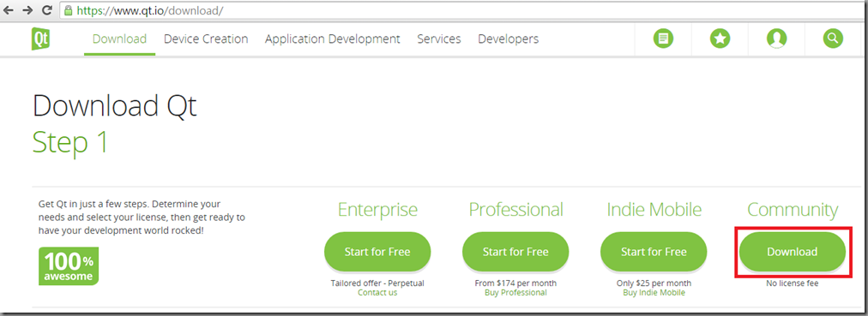Open Application Development menu

[x=332, y=39]
